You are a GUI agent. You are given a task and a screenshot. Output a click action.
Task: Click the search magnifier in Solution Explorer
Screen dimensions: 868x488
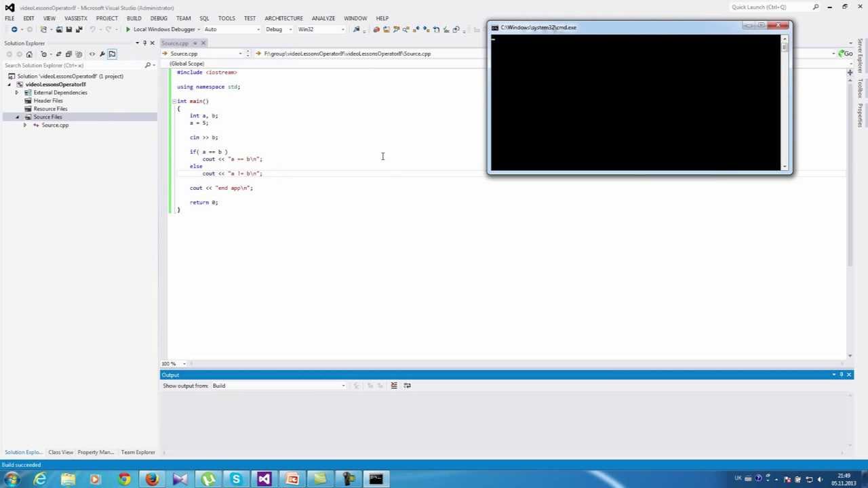coord(147,65)
